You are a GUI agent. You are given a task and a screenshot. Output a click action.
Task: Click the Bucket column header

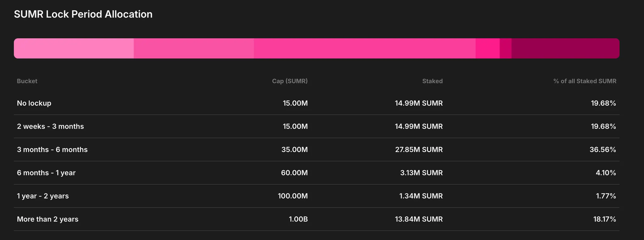tap(27, 81)
